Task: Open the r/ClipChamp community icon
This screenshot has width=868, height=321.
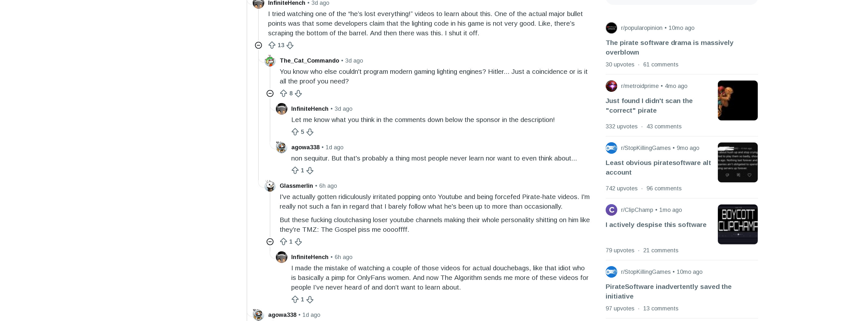Action: coord(611,210)
